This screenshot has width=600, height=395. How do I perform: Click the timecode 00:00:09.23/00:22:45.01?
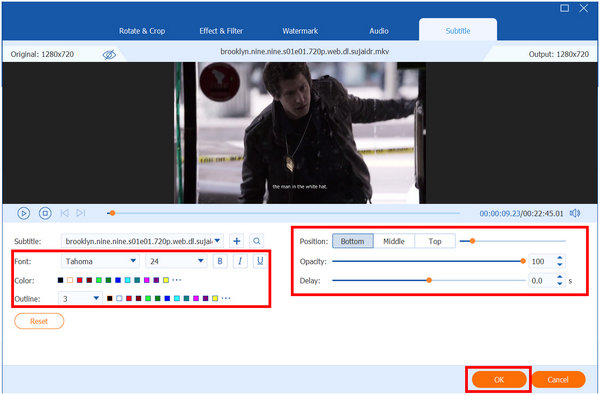(521, 214)
